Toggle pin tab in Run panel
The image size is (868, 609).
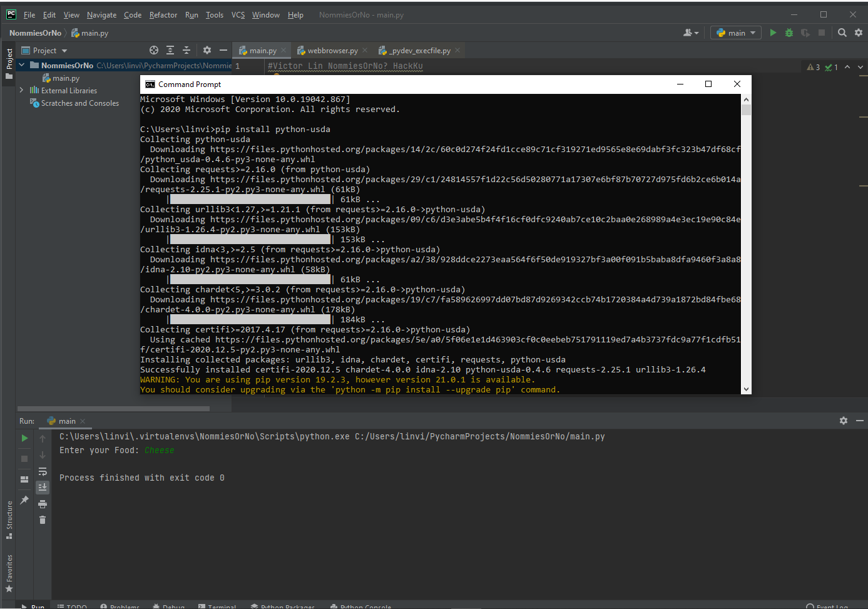(x=24, y=499)
